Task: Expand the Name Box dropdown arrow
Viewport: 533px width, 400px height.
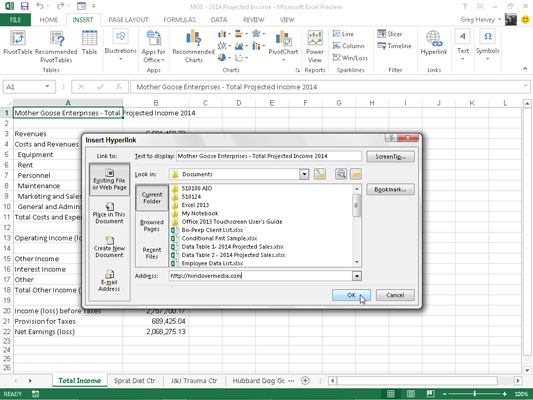Action: tap(47, 87)
